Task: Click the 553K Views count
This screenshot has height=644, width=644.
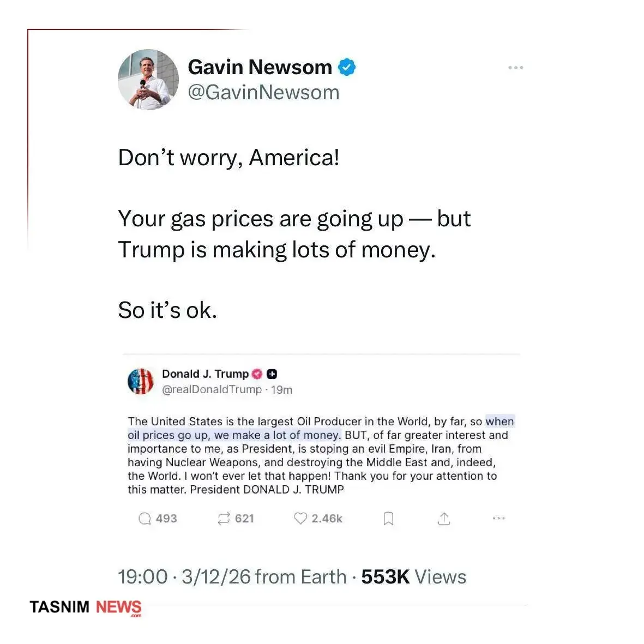Action: pyautogui.click(x=413, y=577)
